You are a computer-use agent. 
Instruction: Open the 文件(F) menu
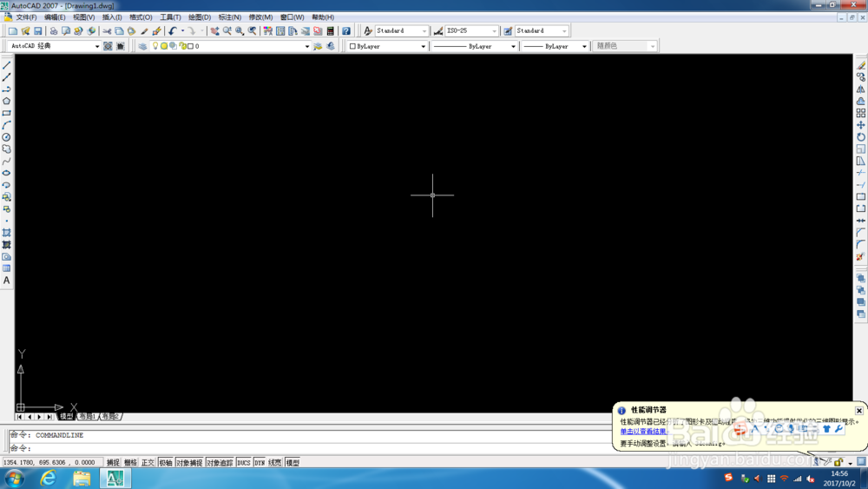pyautogui.click(x=26, y=17)
